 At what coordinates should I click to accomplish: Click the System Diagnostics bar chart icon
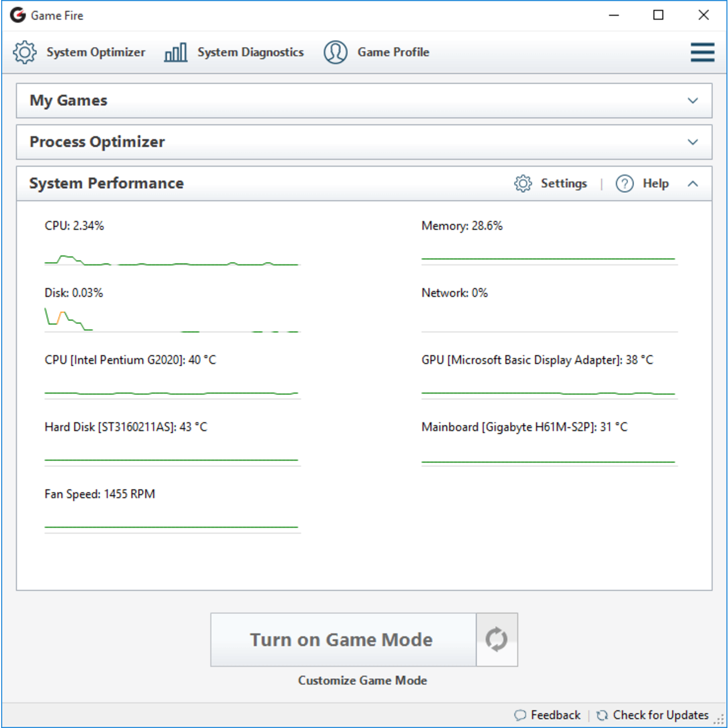coord(175,52)
